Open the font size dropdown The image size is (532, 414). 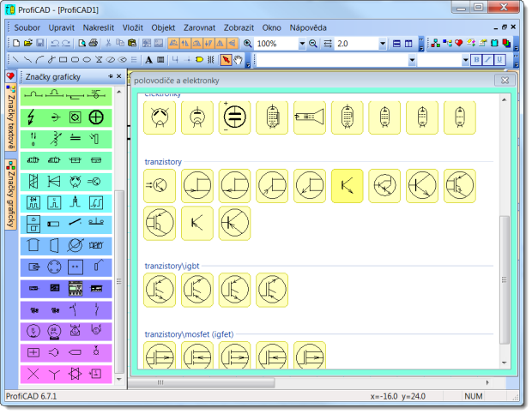coord(465,60)
